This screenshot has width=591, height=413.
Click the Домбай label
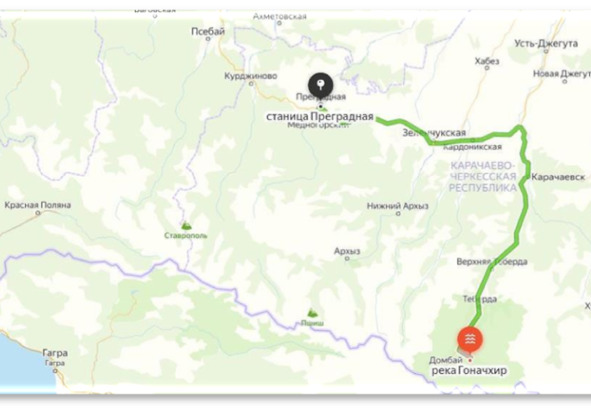click(x=446, y=360)
